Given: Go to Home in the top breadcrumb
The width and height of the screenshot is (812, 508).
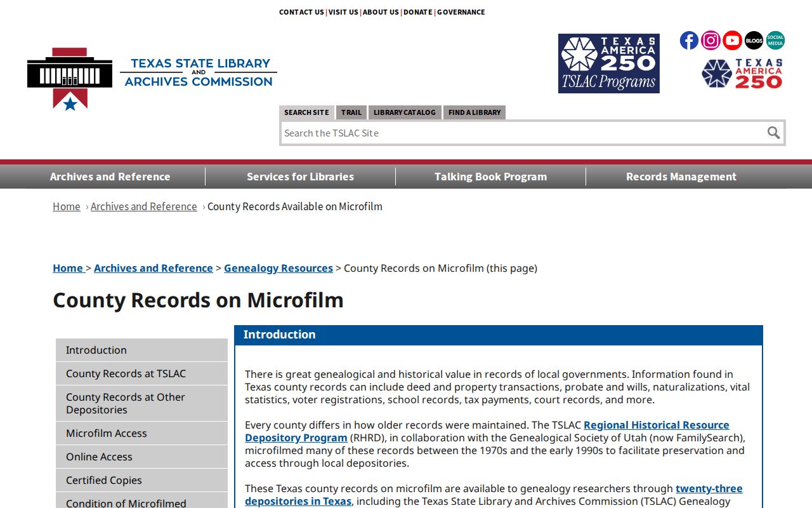Looking at the screenshot, I should coord(67,206).
